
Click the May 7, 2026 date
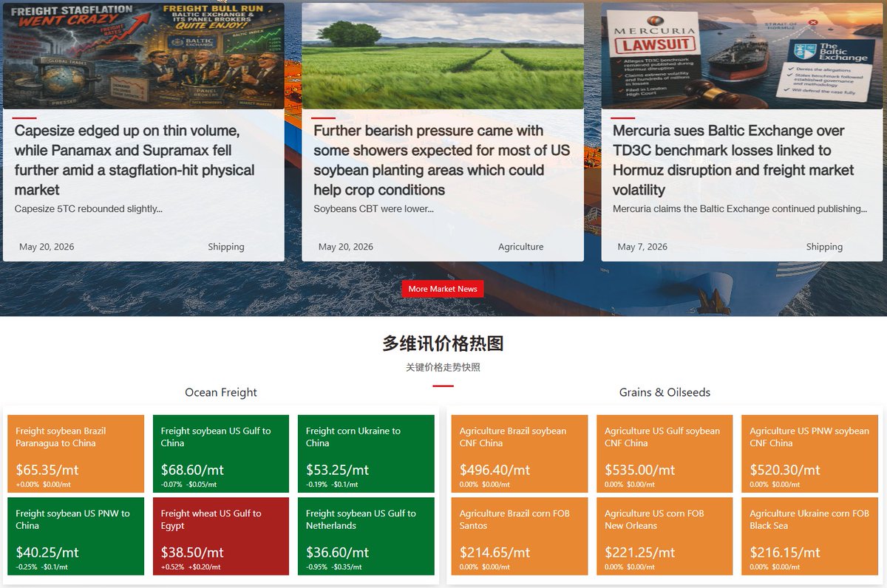point(642,247)
